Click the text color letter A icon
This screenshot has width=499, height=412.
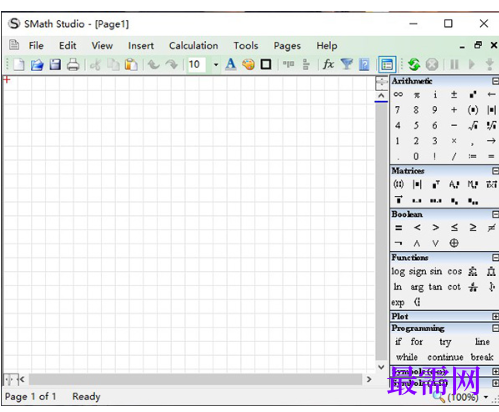tap(230, 64)
